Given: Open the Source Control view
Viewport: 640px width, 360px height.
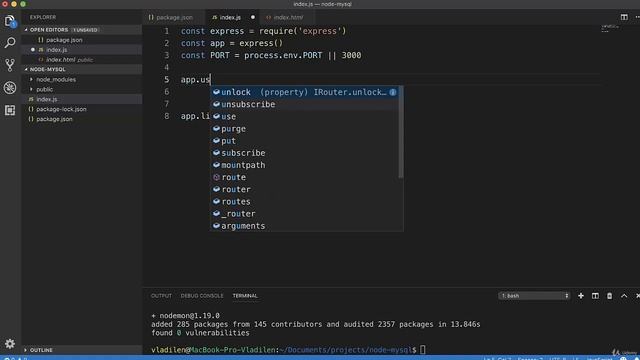Looking at the screenshot, I should pos(10,65).
